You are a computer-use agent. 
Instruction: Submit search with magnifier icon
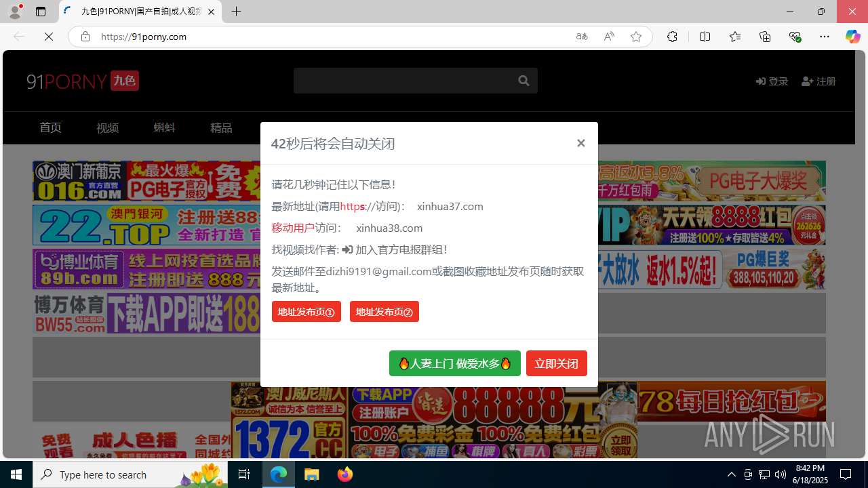[x=524, y=81]
